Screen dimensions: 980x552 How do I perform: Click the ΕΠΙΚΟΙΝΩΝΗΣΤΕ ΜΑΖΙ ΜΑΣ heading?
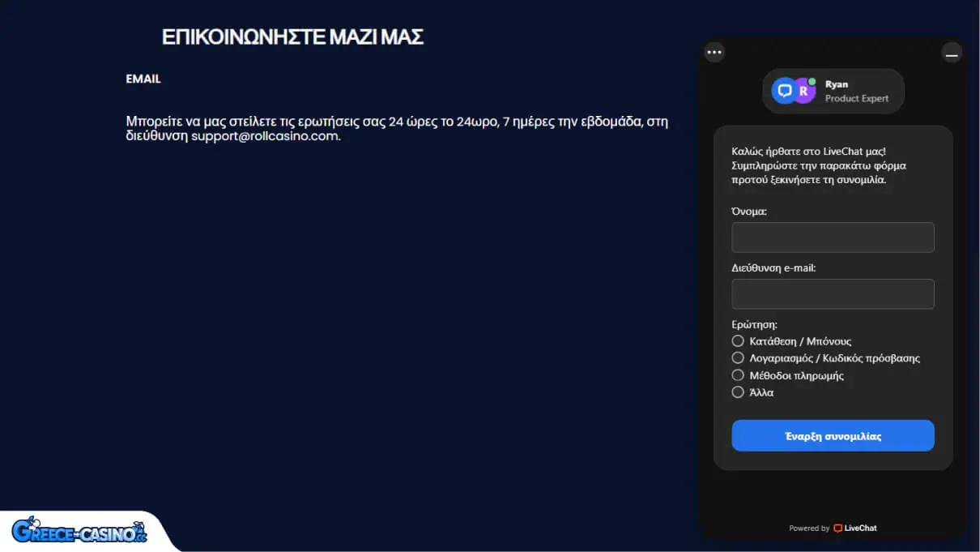coord(292,36)
